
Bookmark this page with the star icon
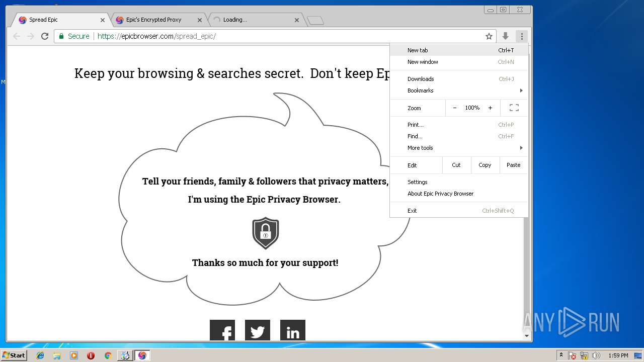tap(489, 36)
